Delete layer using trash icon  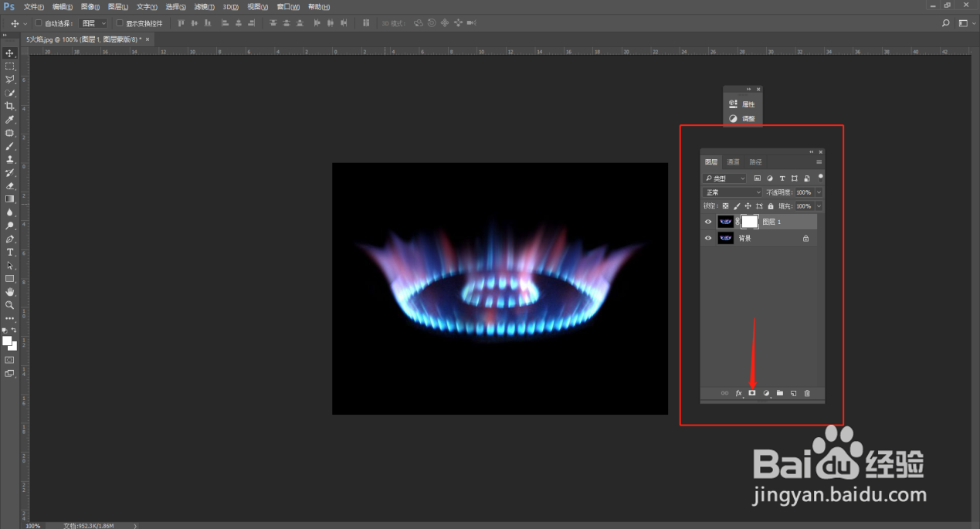[807, 393]
